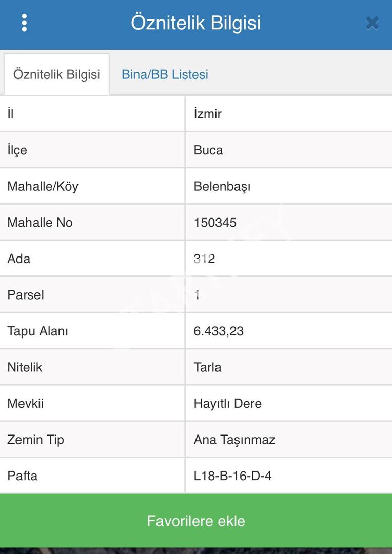
Task: Click the Zemin Tip row label
Action: click(35, 440)
